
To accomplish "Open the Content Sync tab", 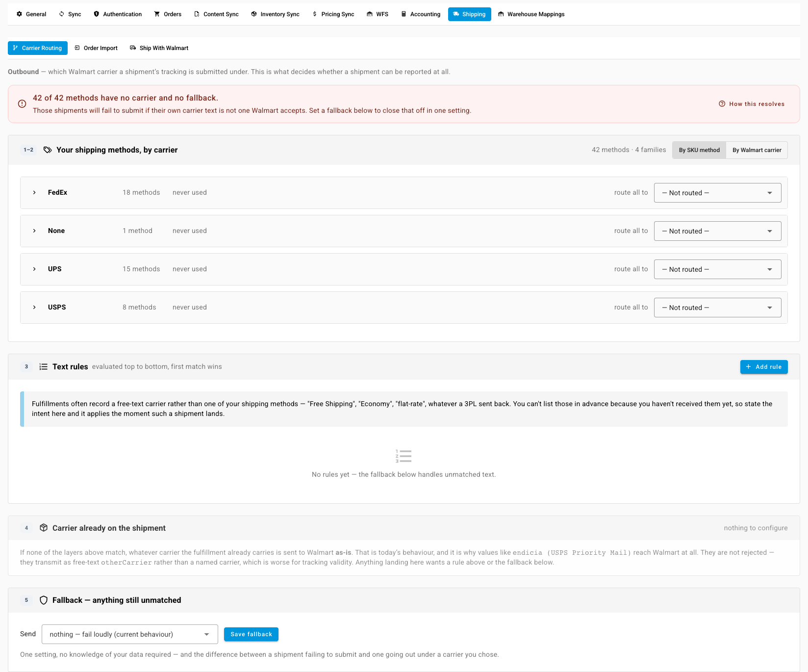I will [216, 14].
